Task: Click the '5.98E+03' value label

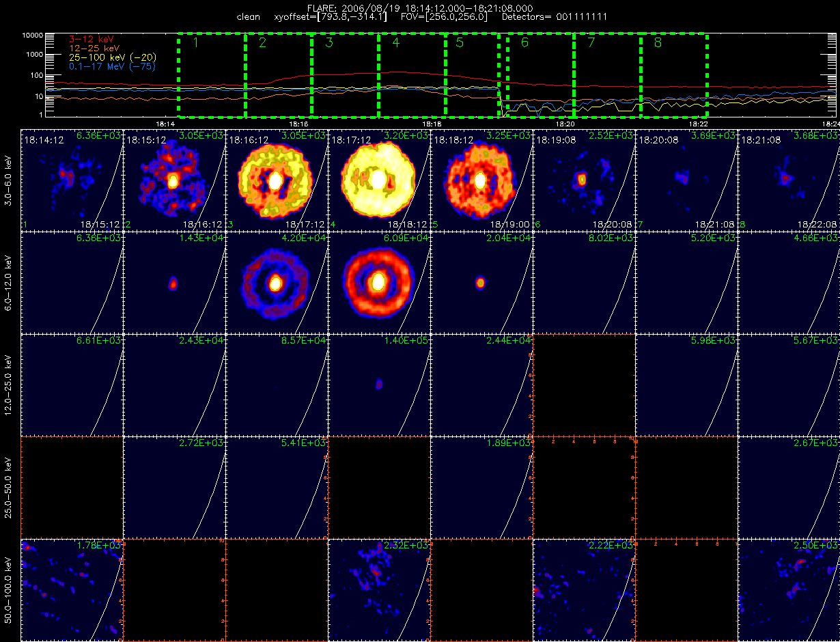Action: pyautogui.click(x=715, y=341)
